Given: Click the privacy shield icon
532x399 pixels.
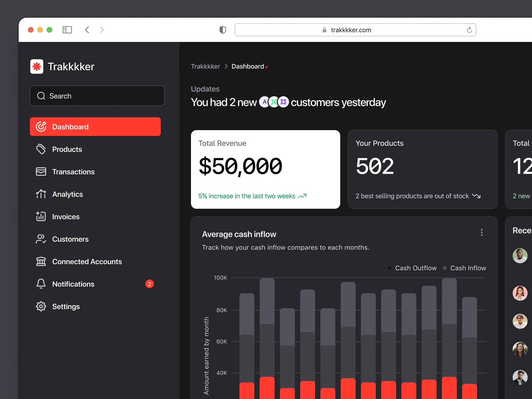Looking at the screenshot, I should click(x=223, y=30).
